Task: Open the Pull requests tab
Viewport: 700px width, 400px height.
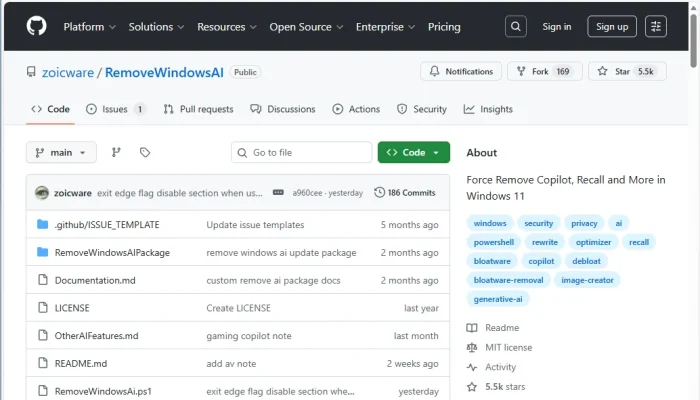Action: pyautogui.click(x=198, y=109)
